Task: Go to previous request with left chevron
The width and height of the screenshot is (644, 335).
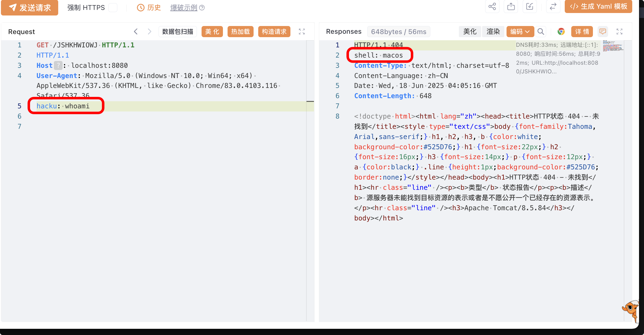Action: tap(136, 32)
